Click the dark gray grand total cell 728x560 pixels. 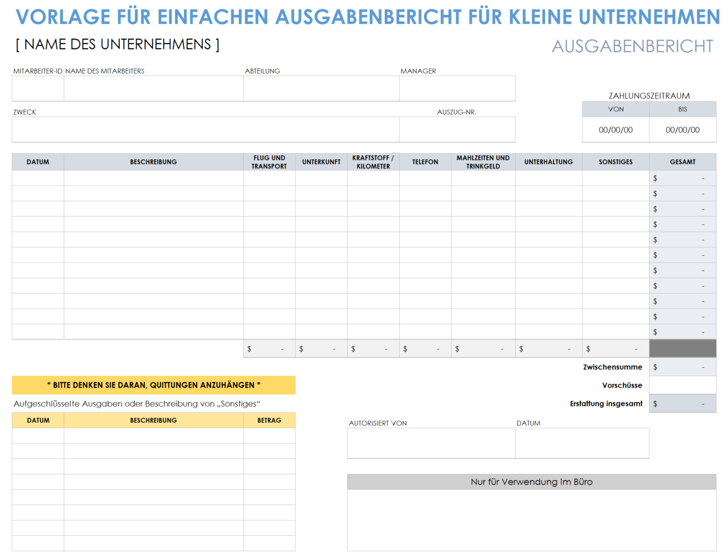pos(682,349)
